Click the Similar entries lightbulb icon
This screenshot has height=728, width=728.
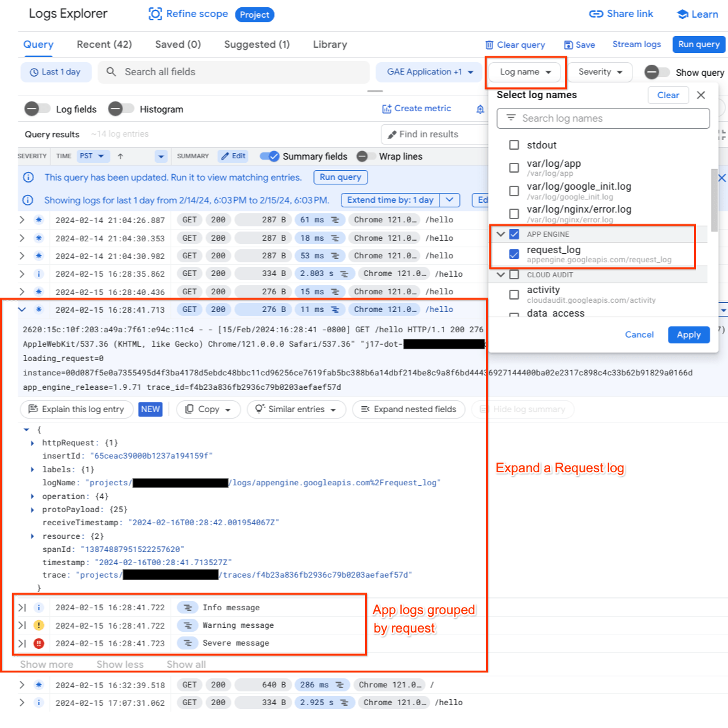coord(260,409)
